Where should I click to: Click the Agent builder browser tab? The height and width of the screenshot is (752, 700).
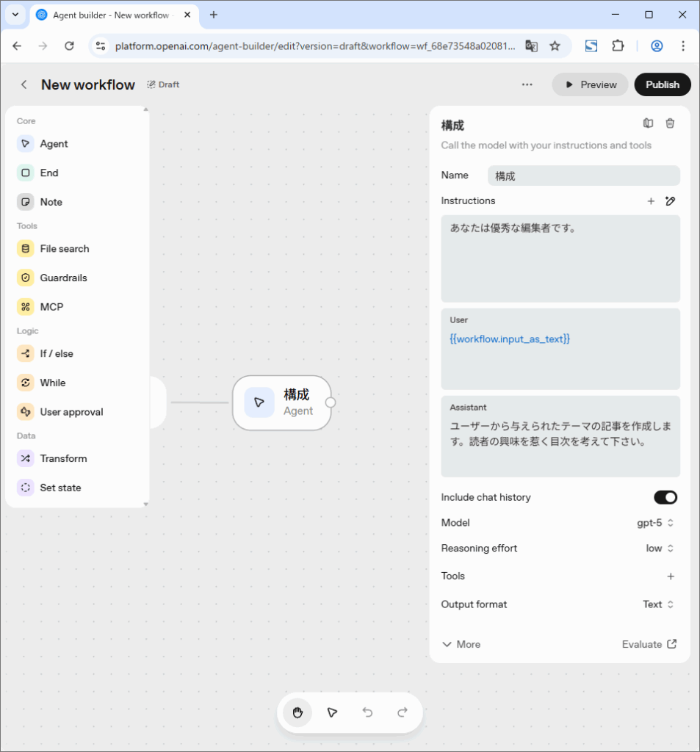[110, 15]
